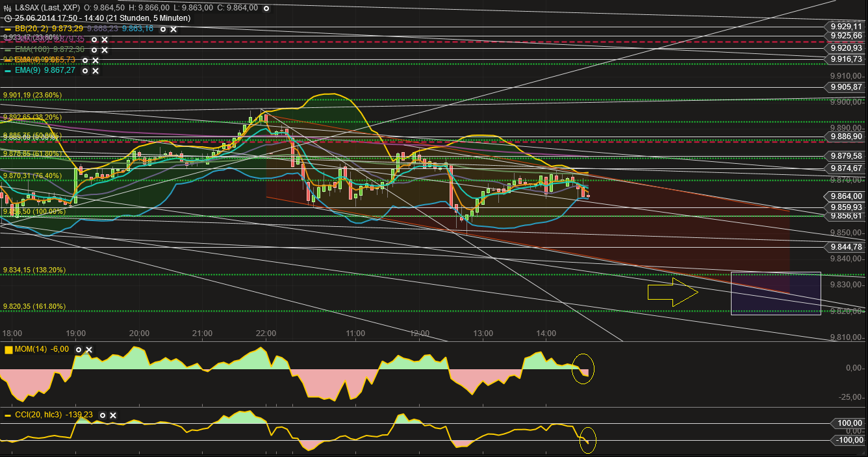Open the EMA(200) indicator settings
The width and height of the screenshot is (868, 457).
[95, 40]
